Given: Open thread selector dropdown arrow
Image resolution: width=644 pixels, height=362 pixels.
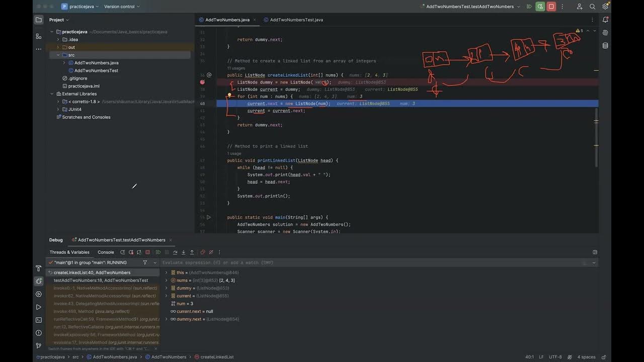Looking at the screenshot, I should (x=155, y=262).
